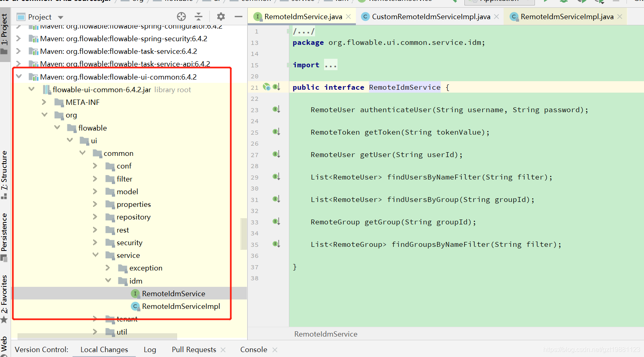The image size is (644, 357).
Task: Collapse flowable-ui-common-6.4.2.jar library root
Action: point(31,89)
